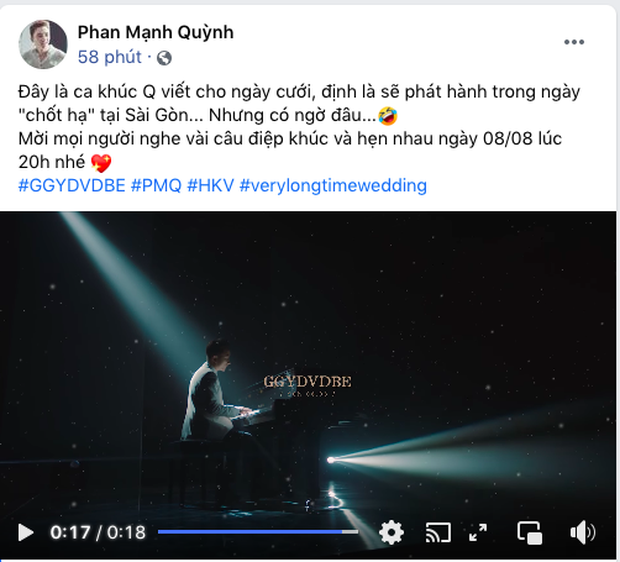Open the #verylongtimewedding hashtag

333,185
